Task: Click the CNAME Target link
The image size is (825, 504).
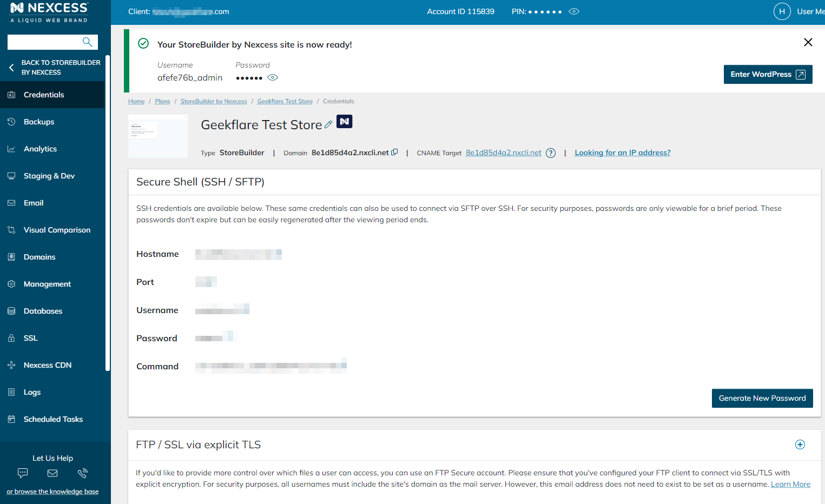Action: click(x=504, y=153)
